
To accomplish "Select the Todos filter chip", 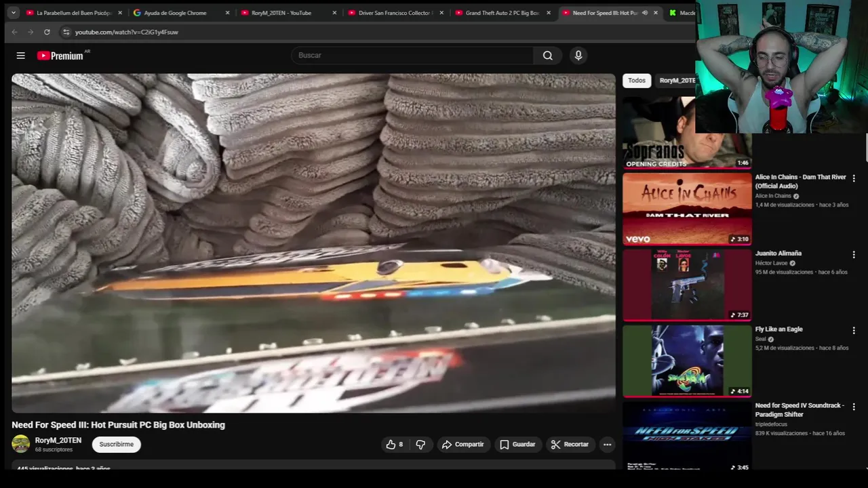I will coord(637,80).
